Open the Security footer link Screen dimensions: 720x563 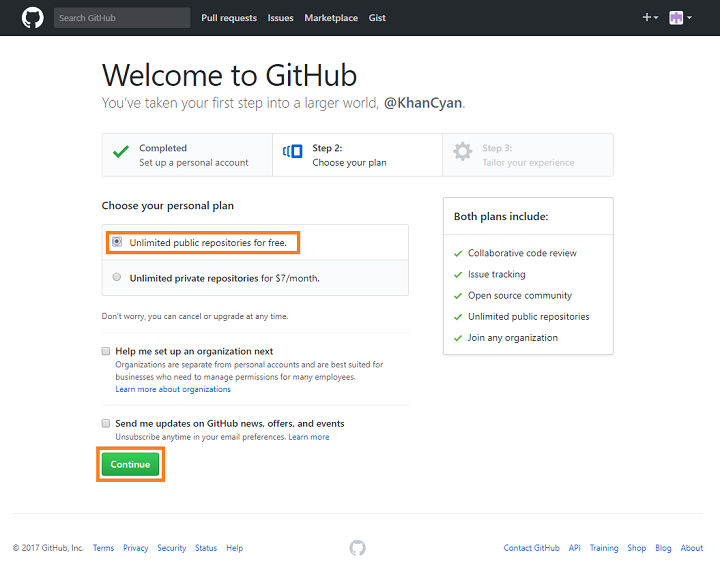[172, 548]
